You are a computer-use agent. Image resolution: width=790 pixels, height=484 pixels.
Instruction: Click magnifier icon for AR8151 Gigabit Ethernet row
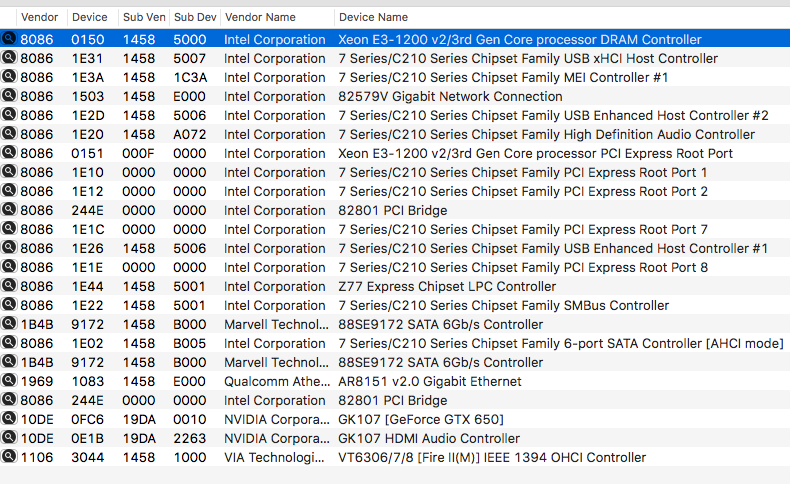[10, 381]
